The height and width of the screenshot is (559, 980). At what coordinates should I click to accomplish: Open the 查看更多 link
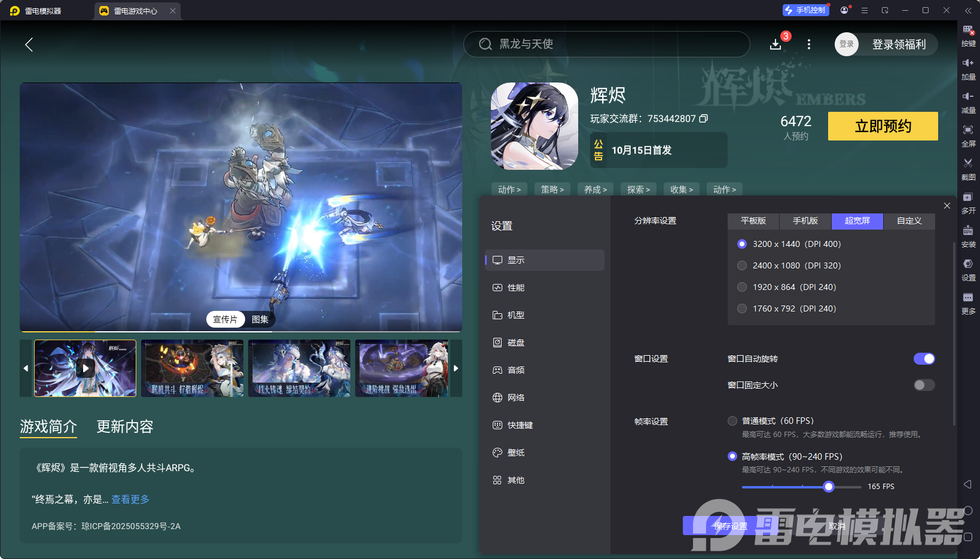click(130, 499)
